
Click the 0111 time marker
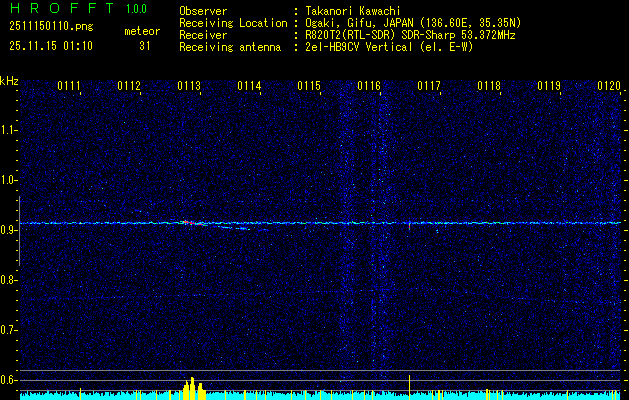point(69,86)
